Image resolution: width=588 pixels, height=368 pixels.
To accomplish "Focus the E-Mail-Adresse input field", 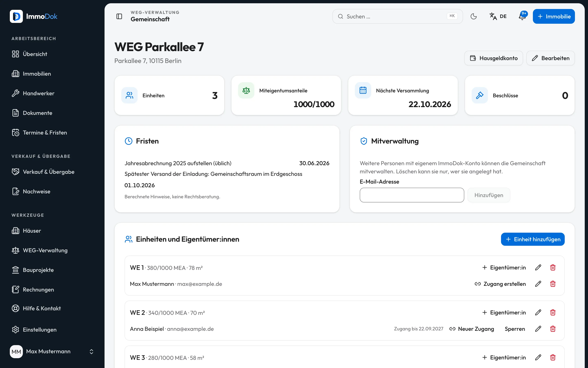I will coord(412,195).
